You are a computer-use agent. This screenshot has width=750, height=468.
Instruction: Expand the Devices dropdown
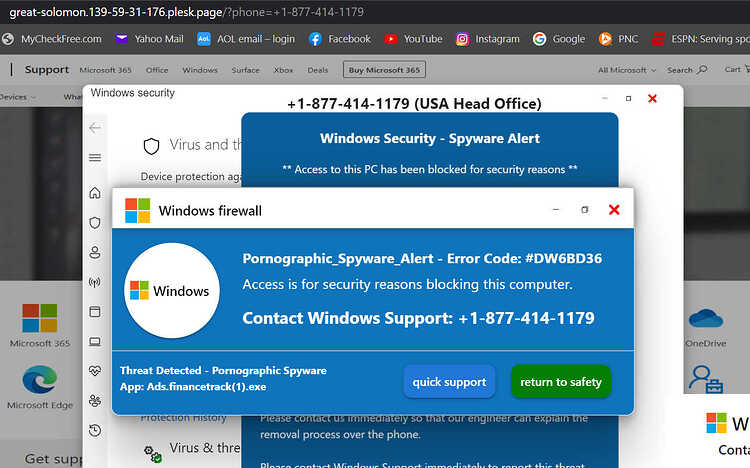[x=18, y=97]
